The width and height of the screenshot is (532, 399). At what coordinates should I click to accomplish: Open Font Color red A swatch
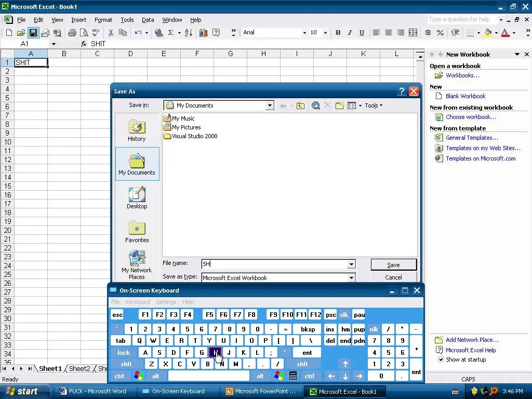click(505, 33)
